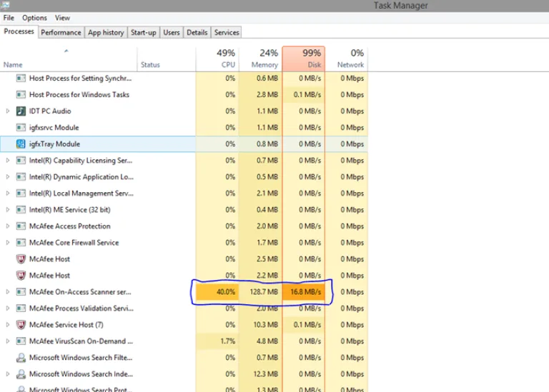Image resolution: width=549 pixels, height=392 pixels.
Task: Click the McAfee Access Protection icon
Action: [x=21, y=226]
